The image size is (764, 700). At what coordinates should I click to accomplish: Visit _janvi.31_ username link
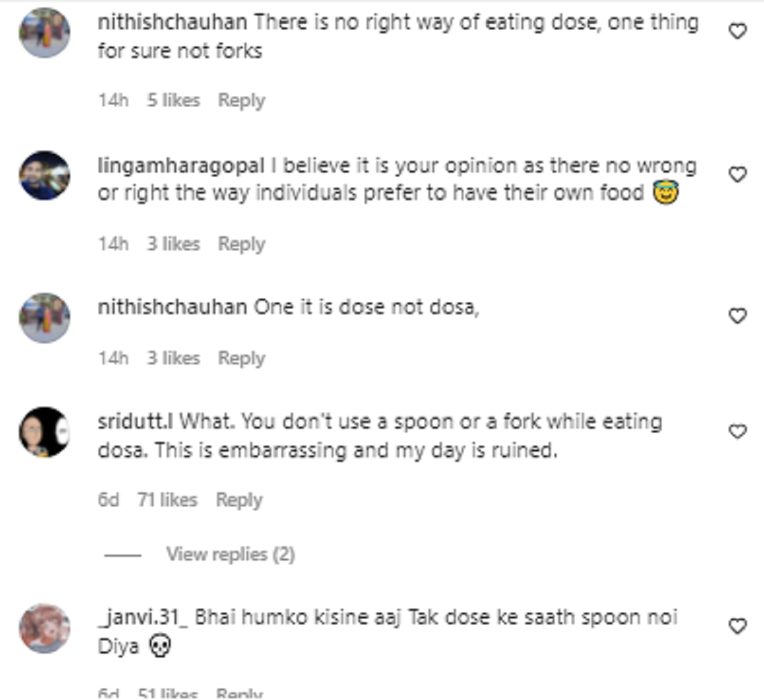tap(143, 617)
